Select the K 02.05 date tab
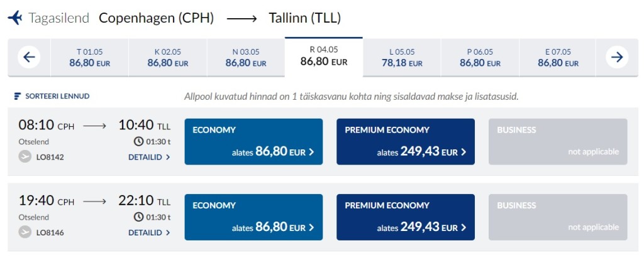 click(167, 57)
